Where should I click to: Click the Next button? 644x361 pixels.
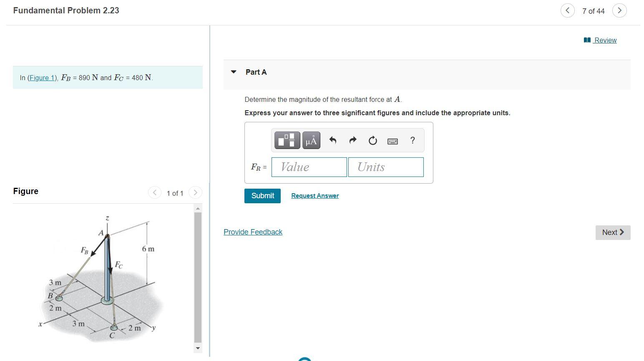click(613, 232)
